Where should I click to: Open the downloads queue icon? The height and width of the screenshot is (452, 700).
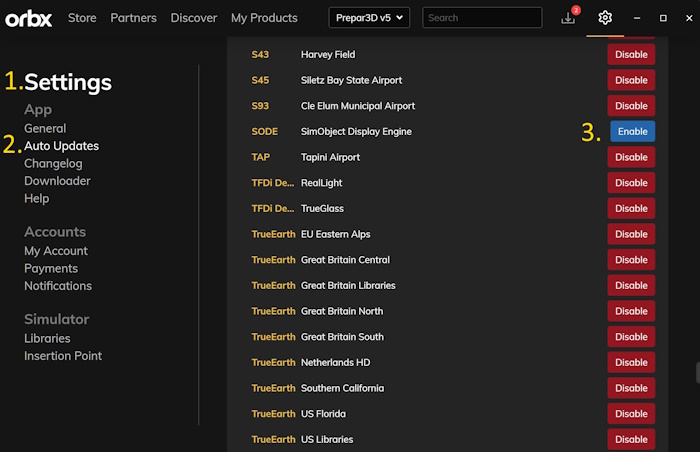coord(568,18)
